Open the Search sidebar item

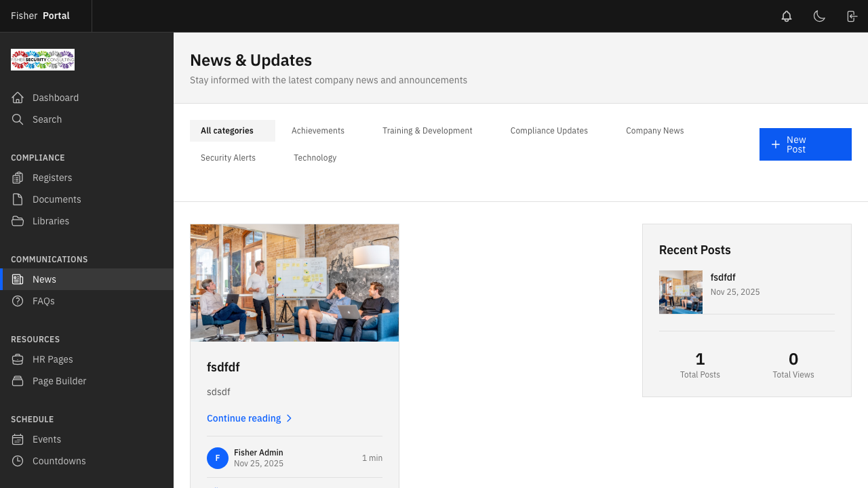47,119
